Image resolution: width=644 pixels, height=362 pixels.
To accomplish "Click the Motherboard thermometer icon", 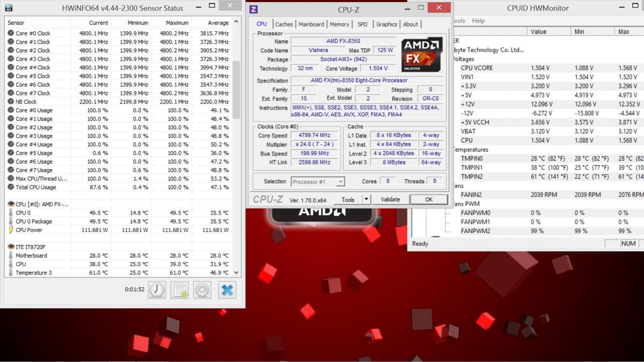I will tap(11, 255).
